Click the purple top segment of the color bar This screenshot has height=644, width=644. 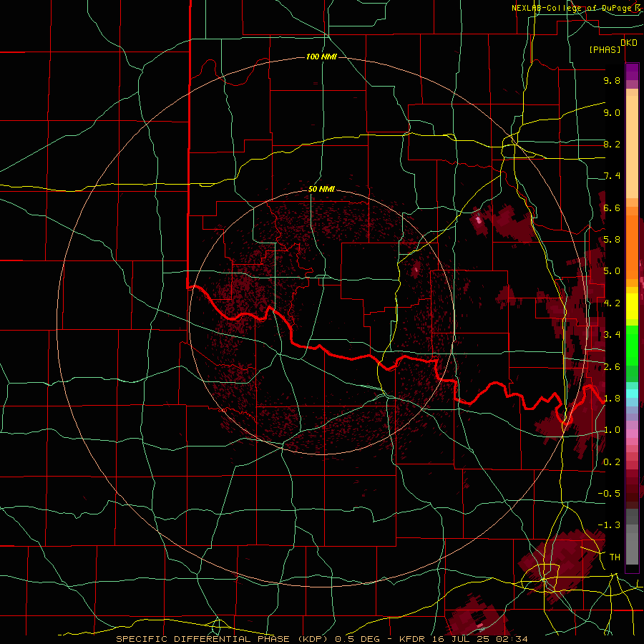(632, 72)
